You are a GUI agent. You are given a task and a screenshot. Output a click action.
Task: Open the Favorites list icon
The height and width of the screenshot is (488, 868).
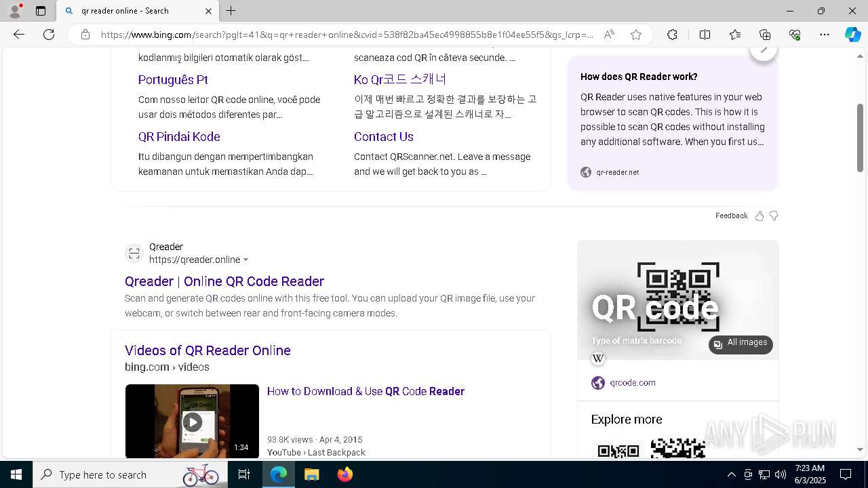(x=735, y=35)
